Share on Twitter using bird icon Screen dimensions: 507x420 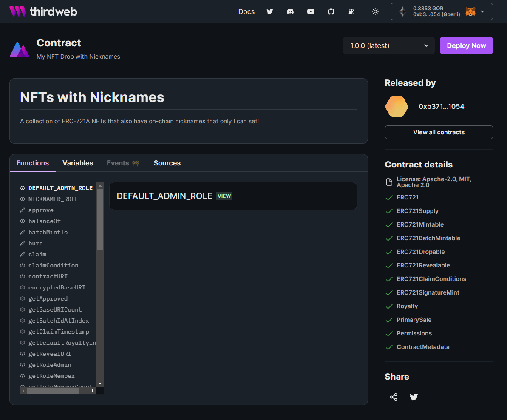tap(414, 397)
